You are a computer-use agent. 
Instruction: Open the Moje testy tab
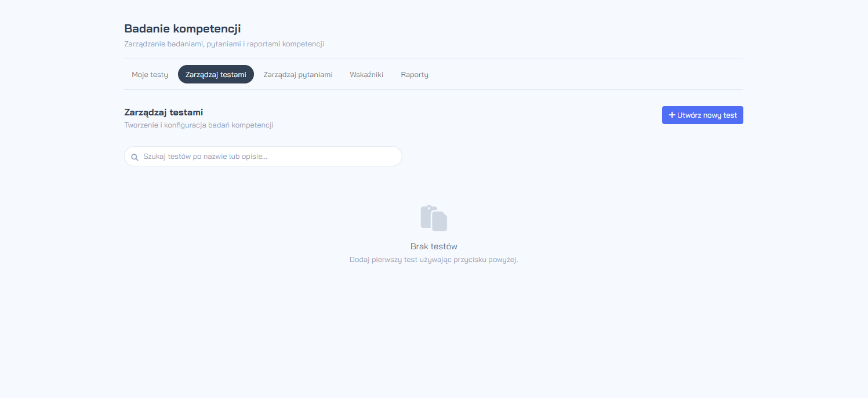click(150, 74)
